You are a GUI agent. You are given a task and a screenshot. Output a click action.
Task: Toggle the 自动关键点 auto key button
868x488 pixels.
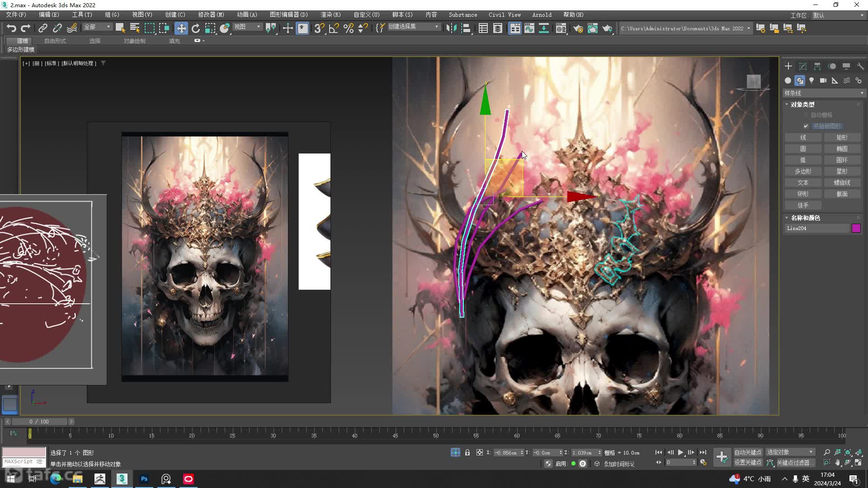[748, 452]
